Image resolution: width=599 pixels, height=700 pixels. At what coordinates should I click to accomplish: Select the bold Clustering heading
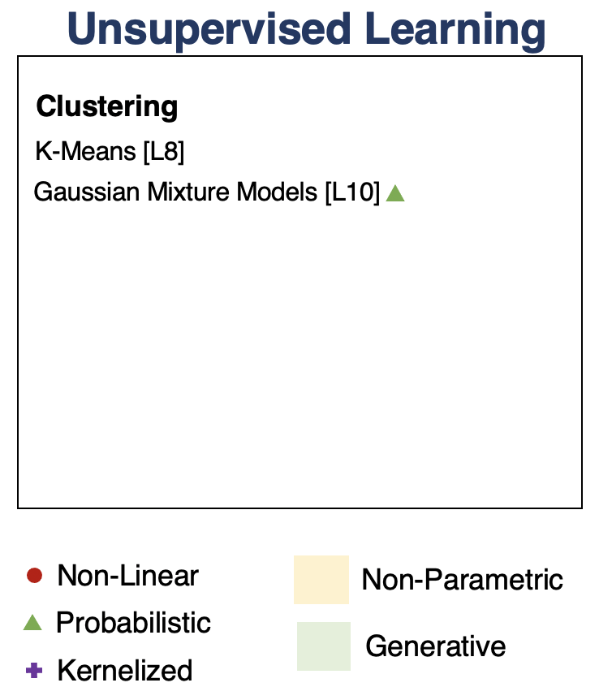107,106
